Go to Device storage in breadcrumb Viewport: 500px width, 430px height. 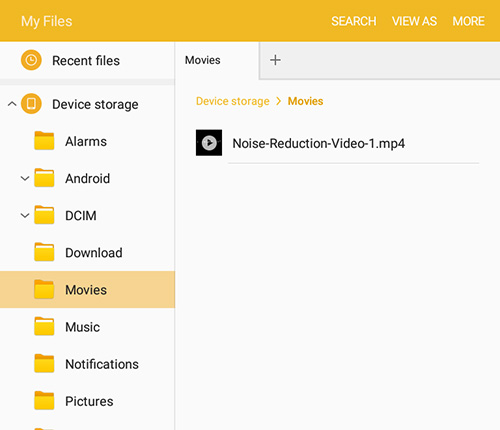(x=233, y=101)
